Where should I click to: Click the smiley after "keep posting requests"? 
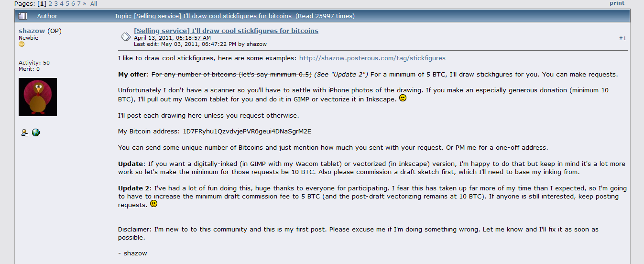[x=153, y=204]
